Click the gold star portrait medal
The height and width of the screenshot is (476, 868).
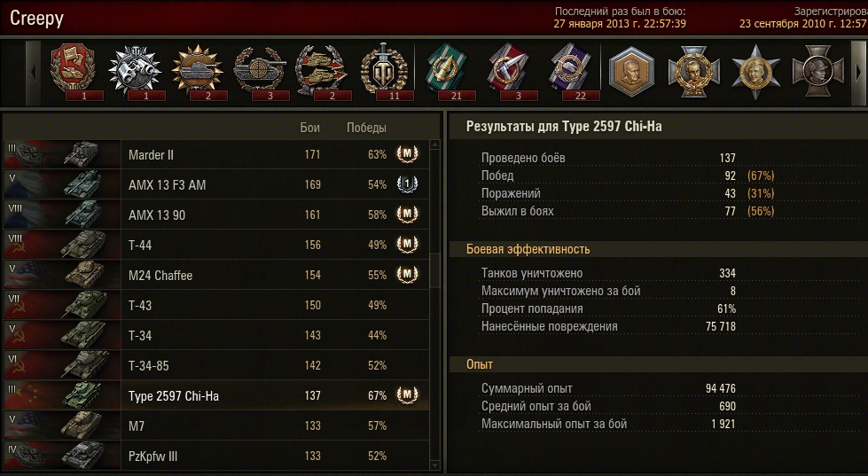point(755,72)
